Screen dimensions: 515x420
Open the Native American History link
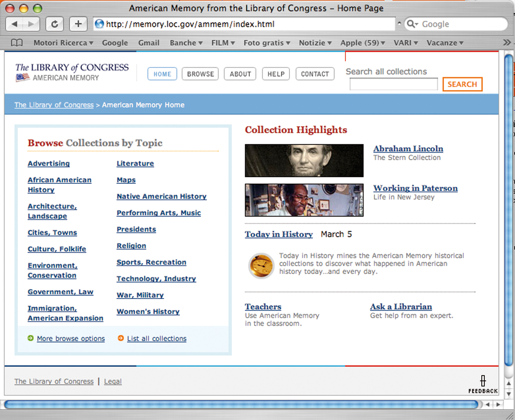(x=161, y=196)
